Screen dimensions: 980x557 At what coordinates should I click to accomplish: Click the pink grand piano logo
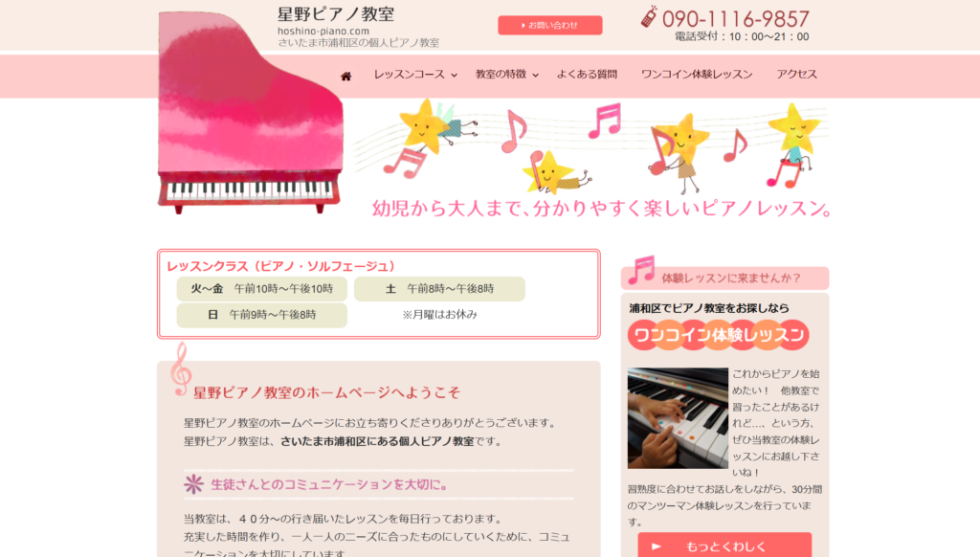tap(250, 113)
